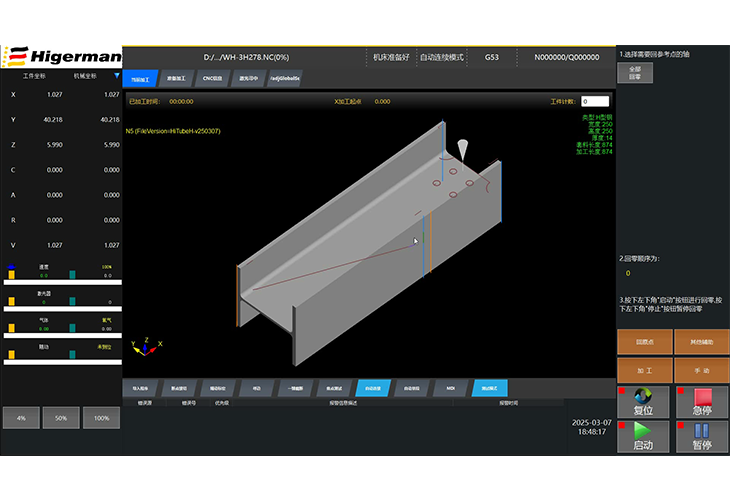Click the Higerman logo
This screenshot has width=730, height=500.
(61, 56)
